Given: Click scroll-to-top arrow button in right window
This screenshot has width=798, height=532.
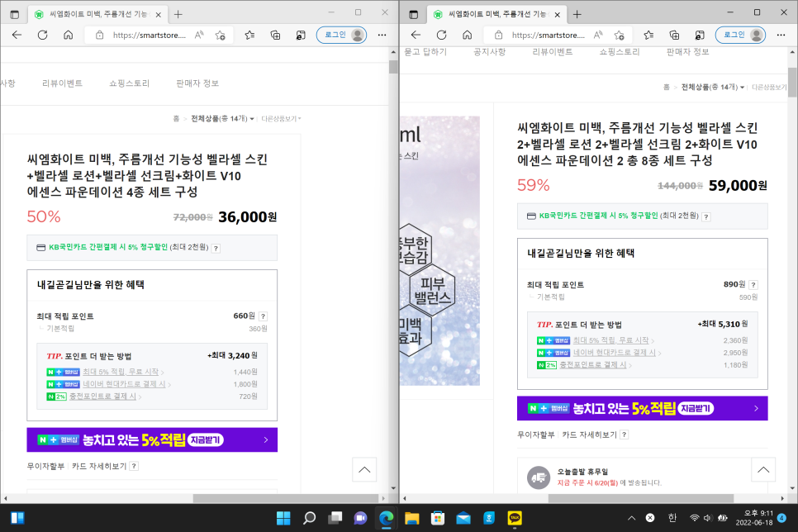Looking at the screenshot, I should tap(763, 469).
